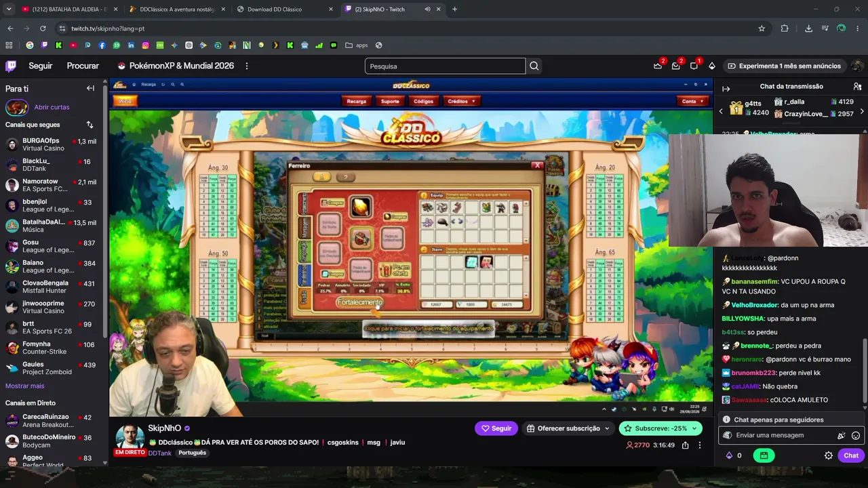
Task: Open the Créditos dropdown in the game
Action: click(x=462, y=101)
